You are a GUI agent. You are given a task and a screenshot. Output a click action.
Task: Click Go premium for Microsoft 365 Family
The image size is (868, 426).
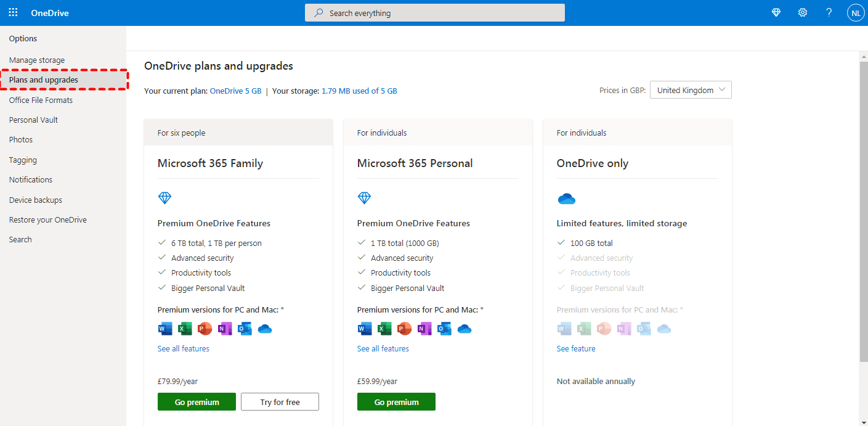pos(197,402)
